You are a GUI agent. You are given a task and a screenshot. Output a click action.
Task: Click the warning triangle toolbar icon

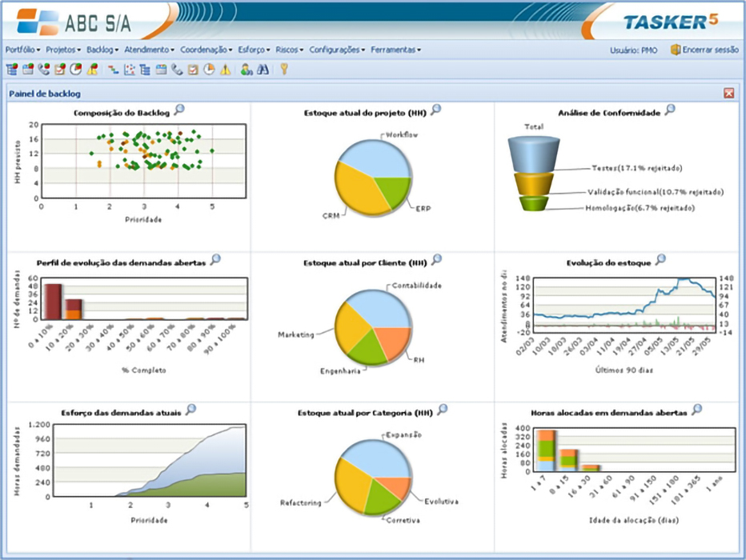[225, 70]
